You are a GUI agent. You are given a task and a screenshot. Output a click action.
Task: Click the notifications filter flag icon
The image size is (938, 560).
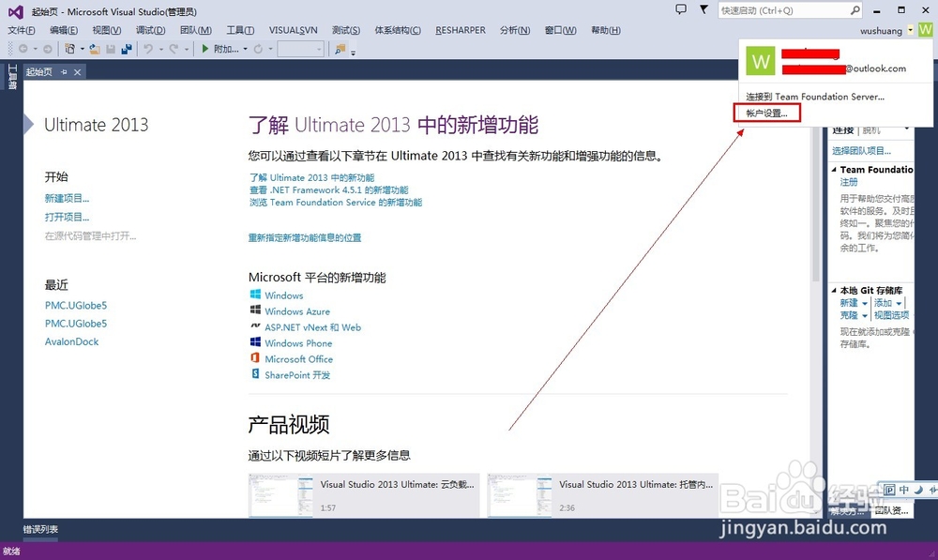click(704, 9)
